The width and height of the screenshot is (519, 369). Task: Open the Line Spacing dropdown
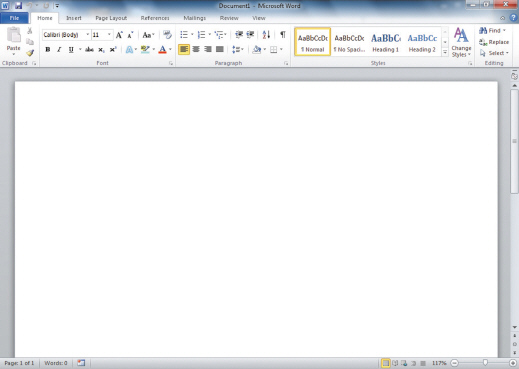pyautogui.click(x=238, y=50)
